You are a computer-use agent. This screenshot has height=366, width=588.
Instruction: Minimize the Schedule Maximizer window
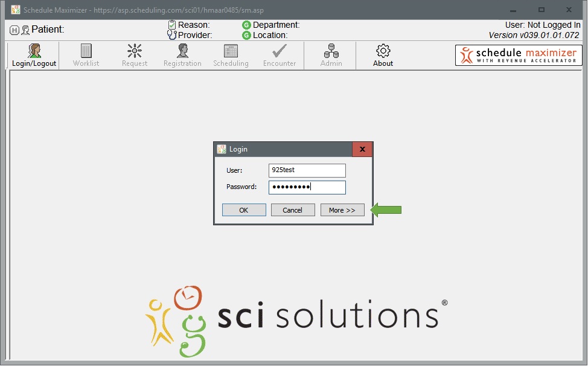click(513, 10)
